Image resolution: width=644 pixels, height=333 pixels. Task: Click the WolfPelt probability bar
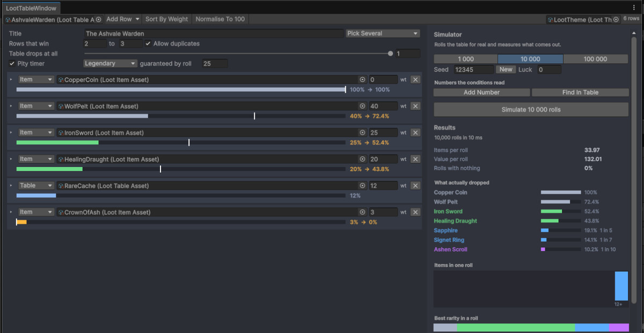coord(181,116)
